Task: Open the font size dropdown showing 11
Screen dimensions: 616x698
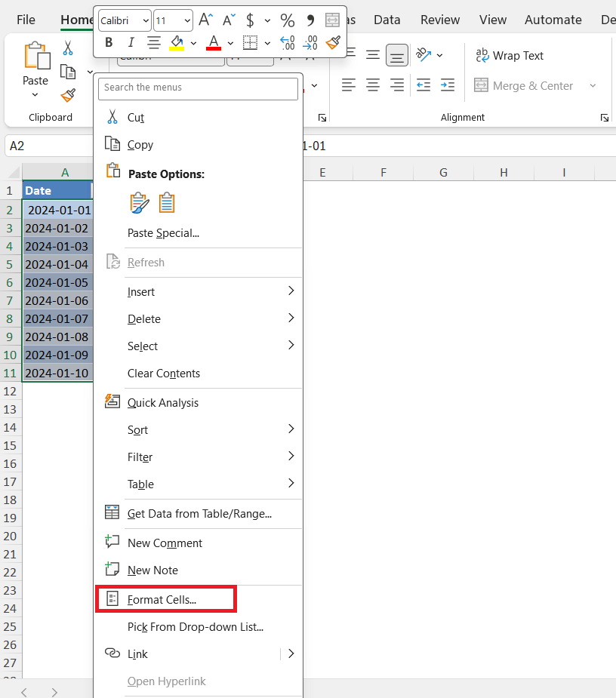Action: click(187, 20)
